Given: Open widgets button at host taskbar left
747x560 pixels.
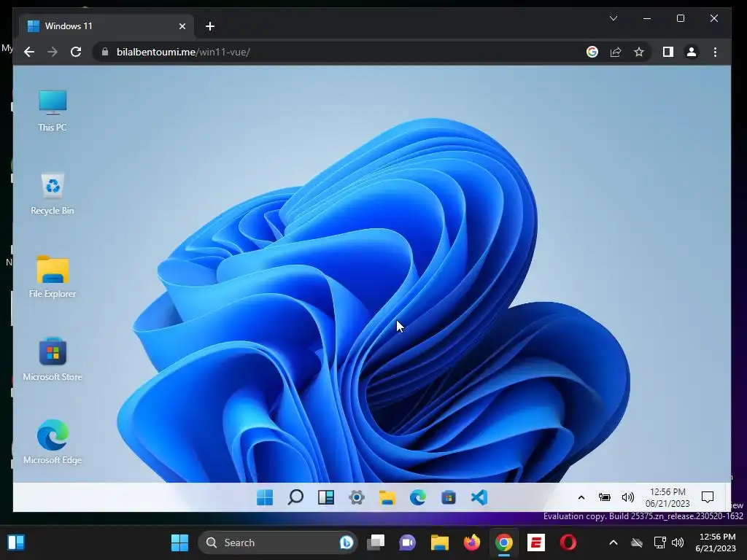Looking at the screenshot, I should point(16,542).
